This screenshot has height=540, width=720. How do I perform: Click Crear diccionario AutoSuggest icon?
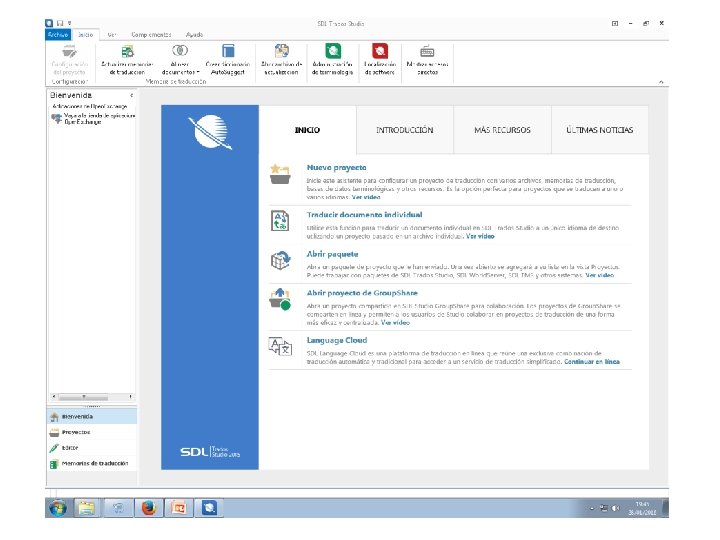click(x=228, y=51)
